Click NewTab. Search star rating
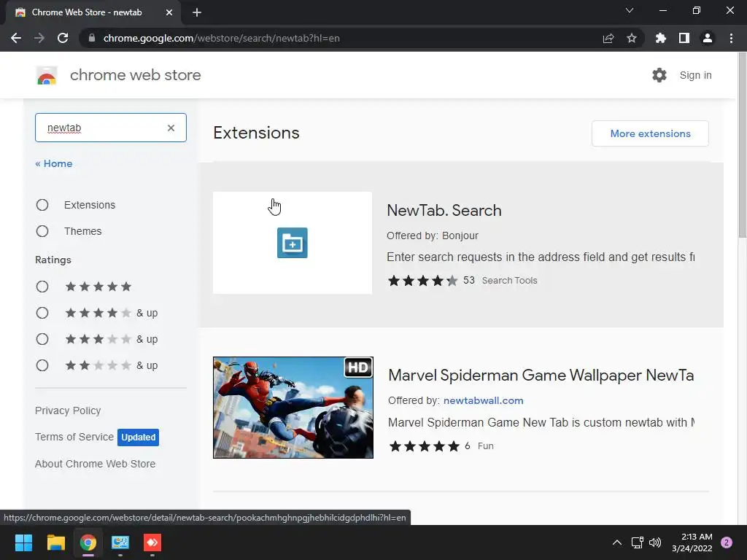The width and height of the screenshot is (747, 560). click(422, 281)
